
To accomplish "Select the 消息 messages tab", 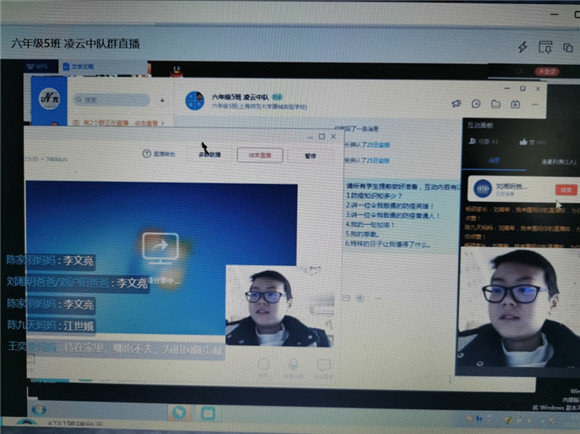I will (x=494, y=161).
